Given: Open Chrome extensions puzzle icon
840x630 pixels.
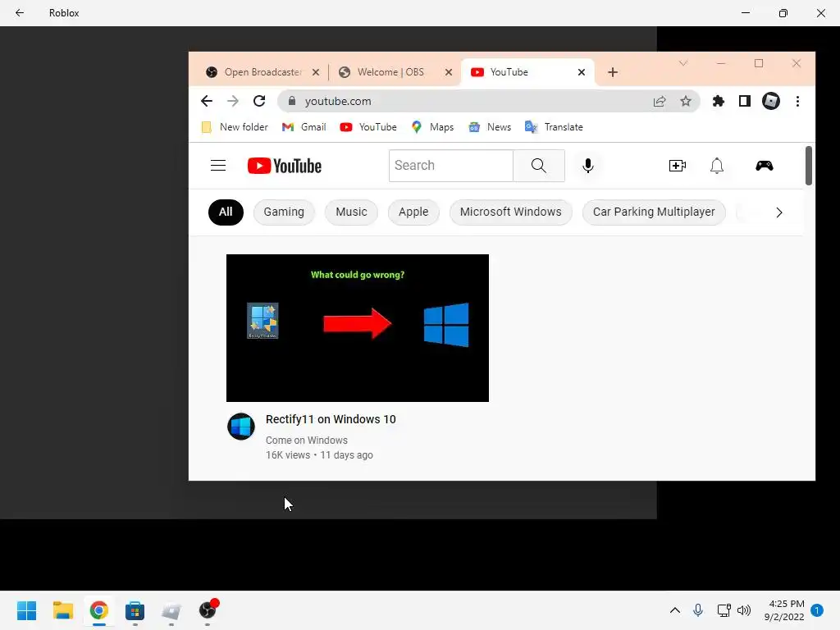Looking at the screenshot, I should (x=719, y=101).
